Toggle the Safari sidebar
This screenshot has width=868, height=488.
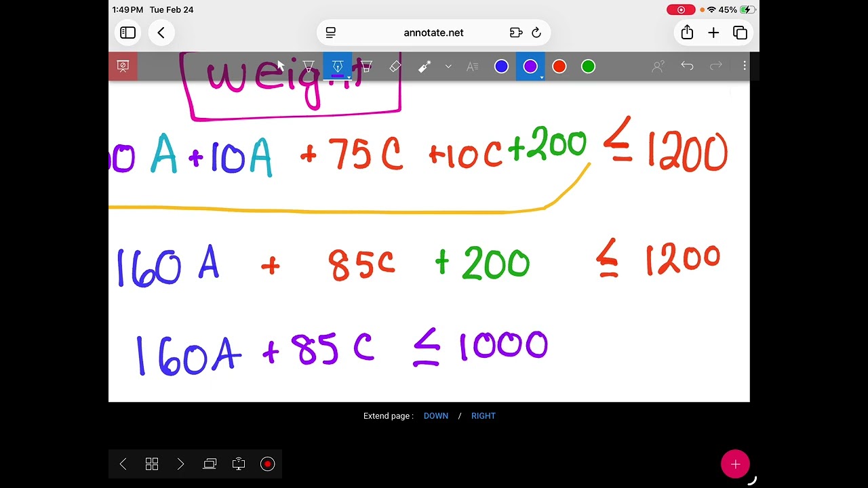pos(127,33)
